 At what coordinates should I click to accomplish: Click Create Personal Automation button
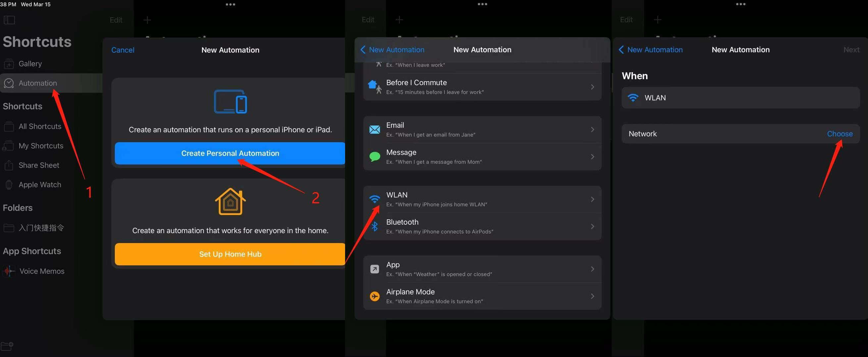(x=230, y=153)
